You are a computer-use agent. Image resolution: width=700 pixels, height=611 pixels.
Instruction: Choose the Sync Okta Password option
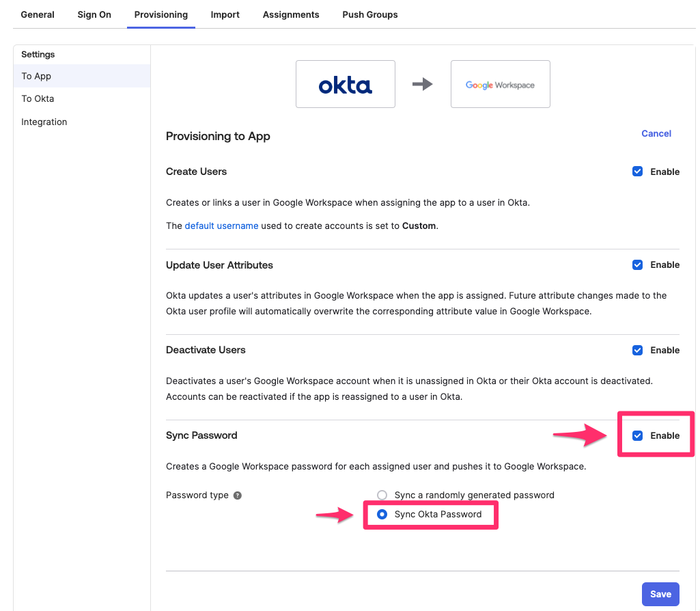click(382, 515)
